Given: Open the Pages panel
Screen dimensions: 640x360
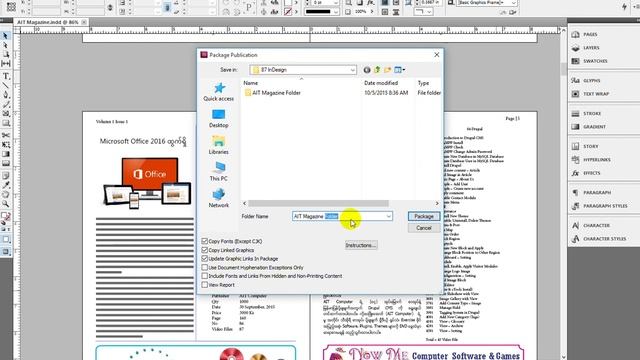Looking at the screenshot, I should pos(590,34).
